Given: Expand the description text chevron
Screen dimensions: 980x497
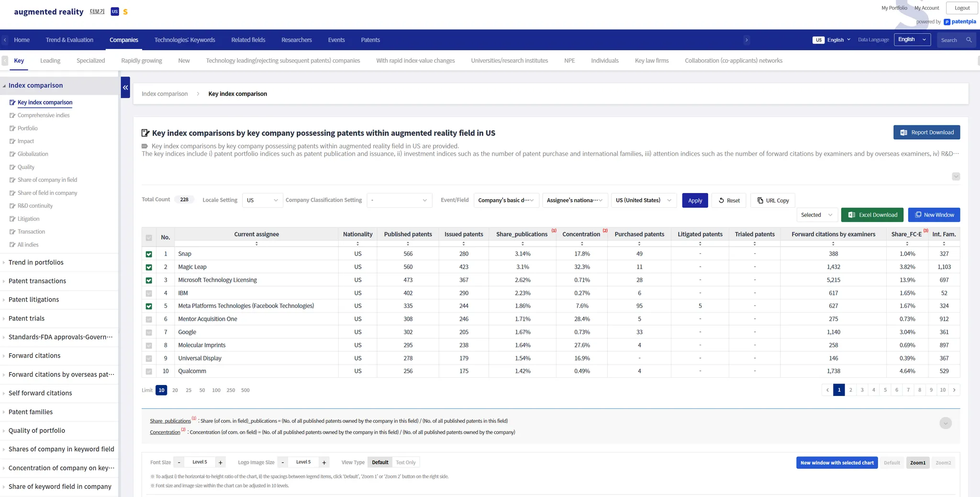Looking at the screenshot, I should tap(956, 177).
